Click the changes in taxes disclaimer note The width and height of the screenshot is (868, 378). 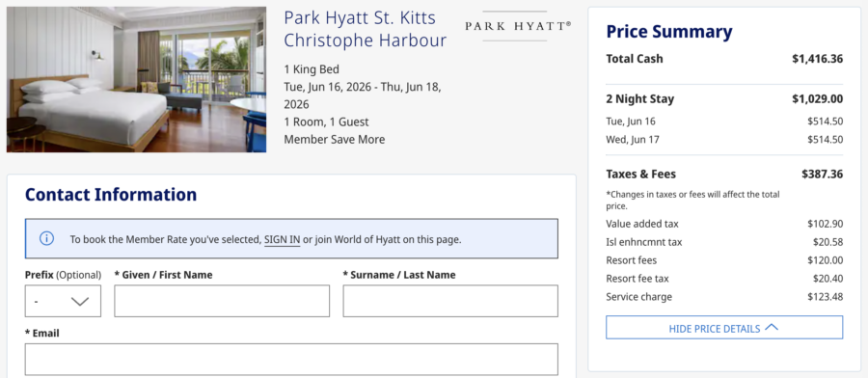[x=692, y=201]
